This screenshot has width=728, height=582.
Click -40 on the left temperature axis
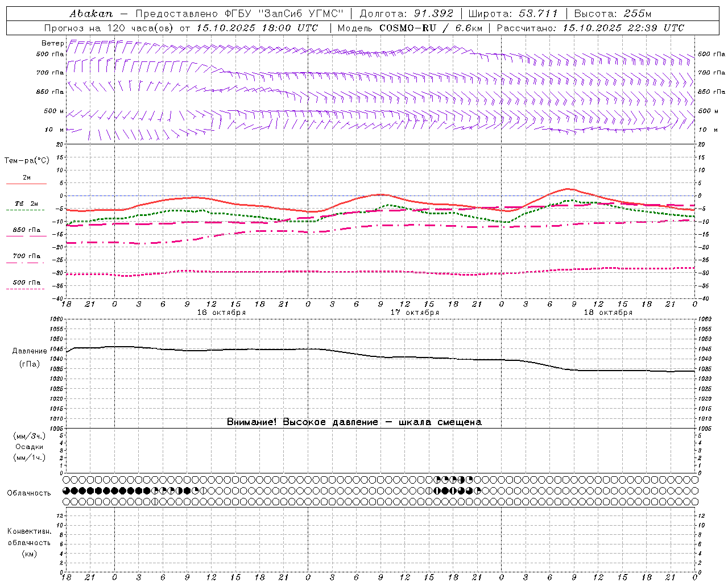tap(58, 298)
